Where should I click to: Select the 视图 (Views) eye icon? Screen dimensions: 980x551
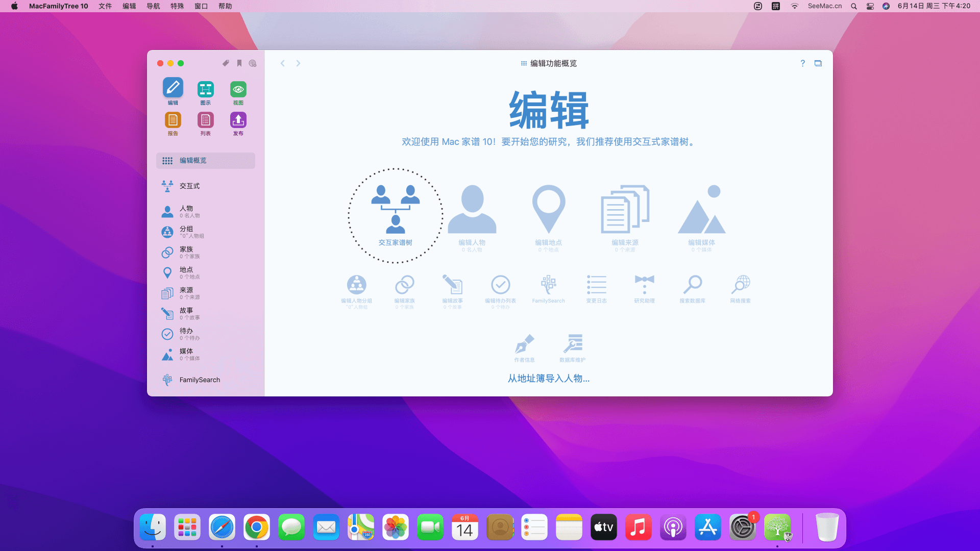(238, 90)
